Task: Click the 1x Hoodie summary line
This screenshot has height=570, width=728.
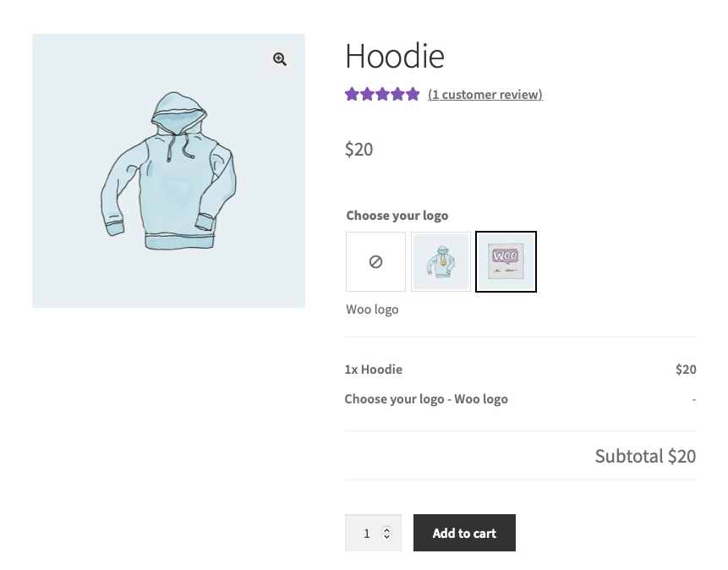Action: [x=374, y=370]
